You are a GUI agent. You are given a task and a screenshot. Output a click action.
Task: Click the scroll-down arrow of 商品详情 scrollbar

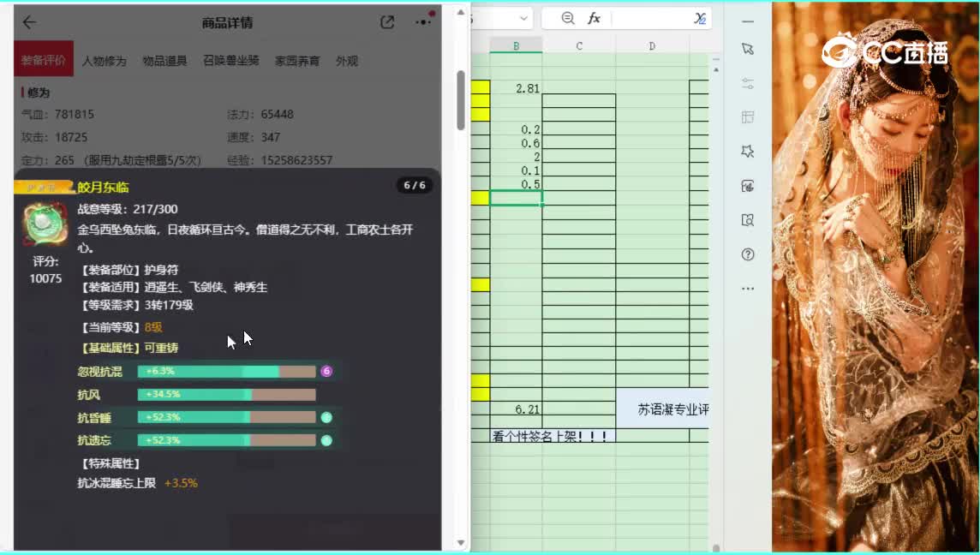tap(461, 542)
